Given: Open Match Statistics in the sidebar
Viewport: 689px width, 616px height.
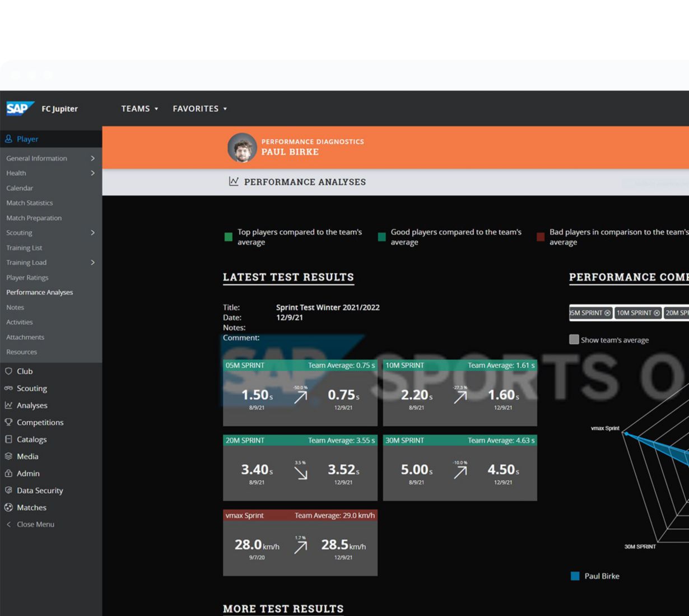Looking at the screenshot, I should coord(30,203).
